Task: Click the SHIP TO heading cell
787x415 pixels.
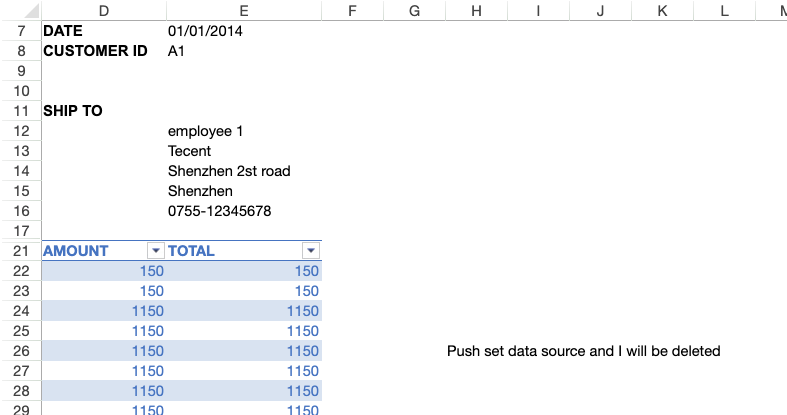Action: click(x=73, y=111)
